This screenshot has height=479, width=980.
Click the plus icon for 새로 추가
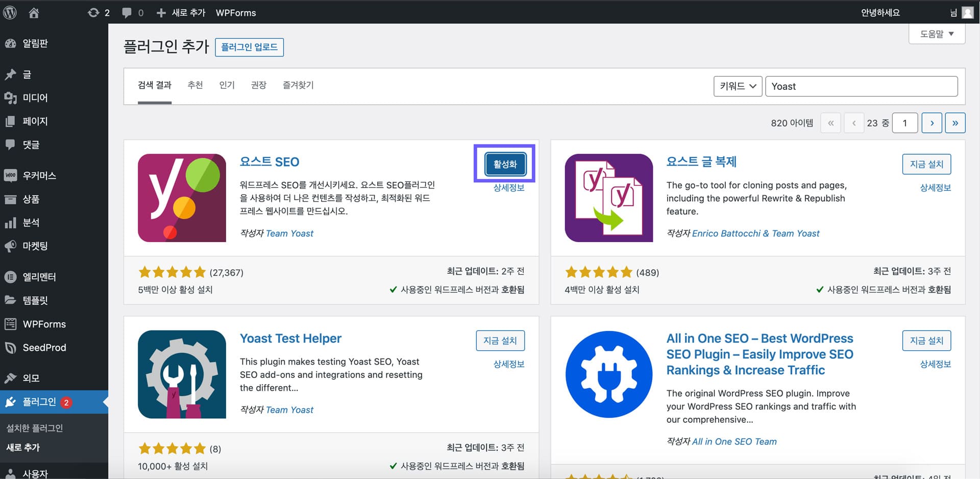pyautogui.click(x=161, y=13)
